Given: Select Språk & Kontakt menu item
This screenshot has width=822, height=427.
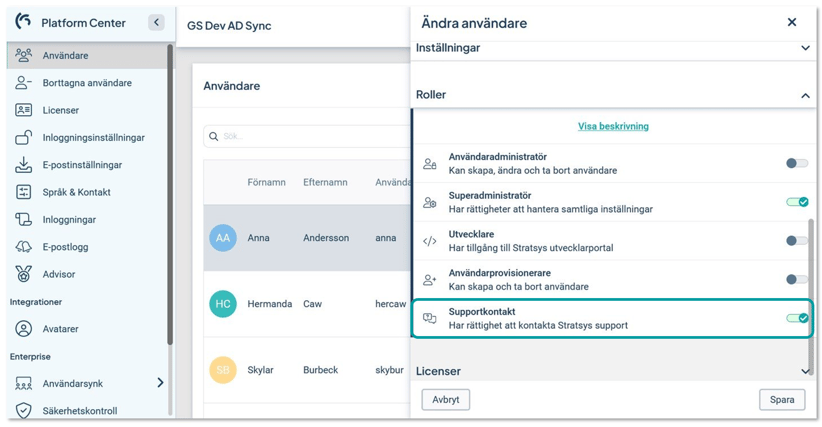Looking at the screenshot, I should tap(77, 192).
